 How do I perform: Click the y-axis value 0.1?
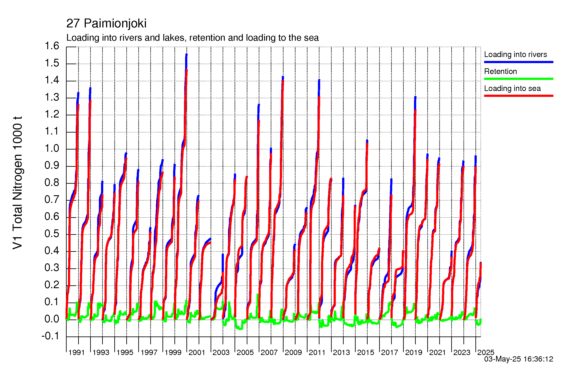click(52, 302)
